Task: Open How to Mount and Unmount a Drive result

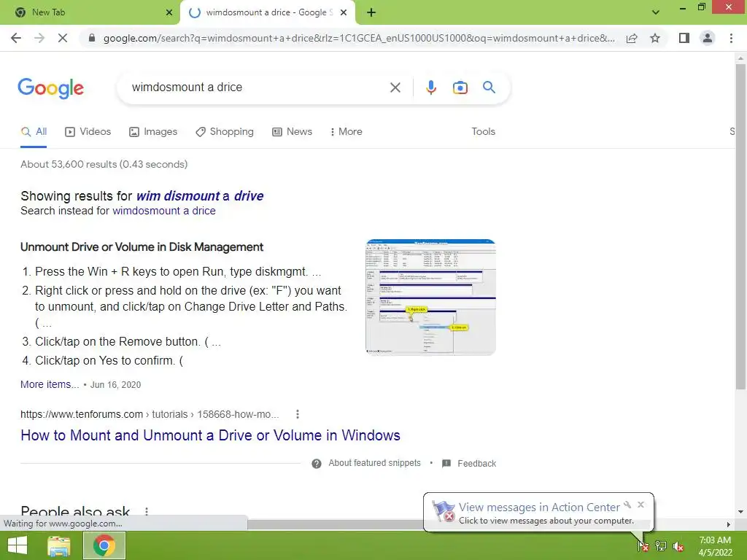Action: (x=210, y=435)
